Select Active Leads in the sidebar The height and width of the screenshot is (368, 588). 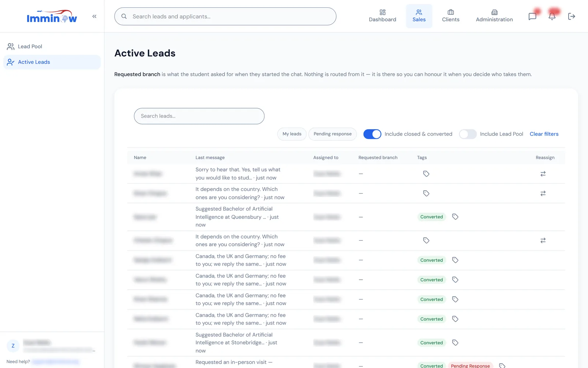click(52, 62)
